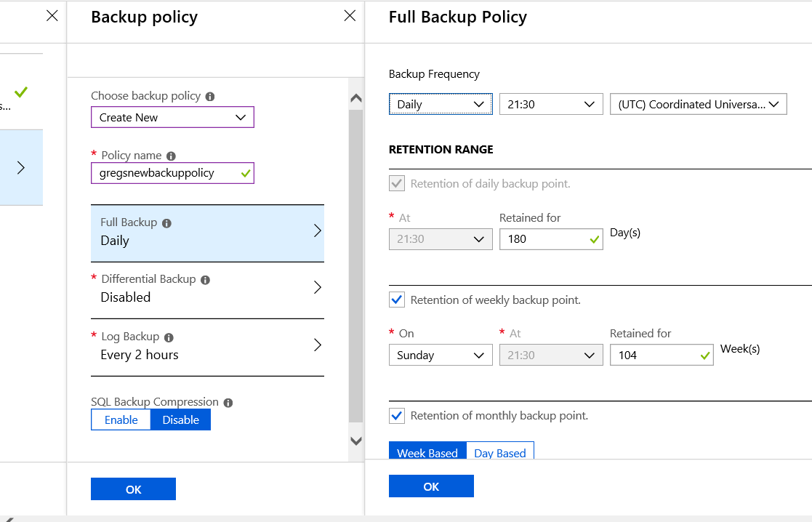The height and width of the screenshot is (522, 812).
Task: Click info icon next to Log Backup
Action: pos(169,337)
